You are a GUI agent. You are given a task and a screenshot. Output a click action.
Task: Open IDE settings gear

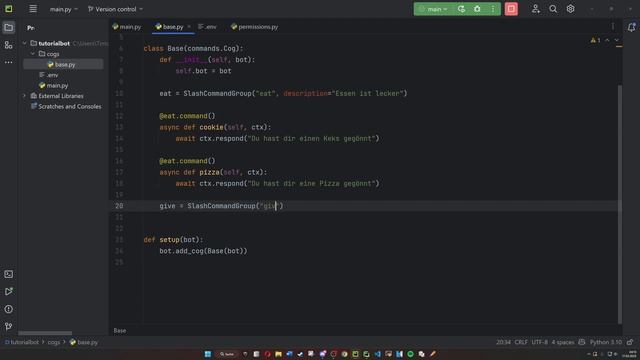(x=570, y=9)
